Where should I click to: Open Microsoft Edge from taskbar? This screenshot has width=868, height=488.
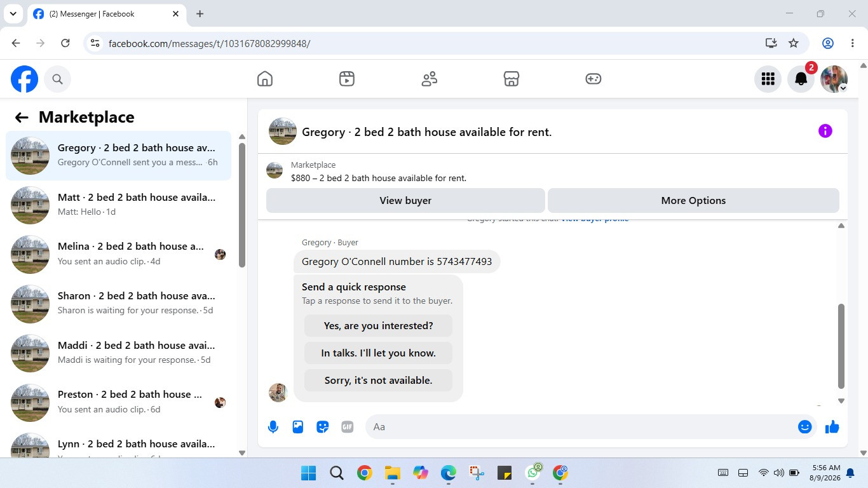(449, 473)
